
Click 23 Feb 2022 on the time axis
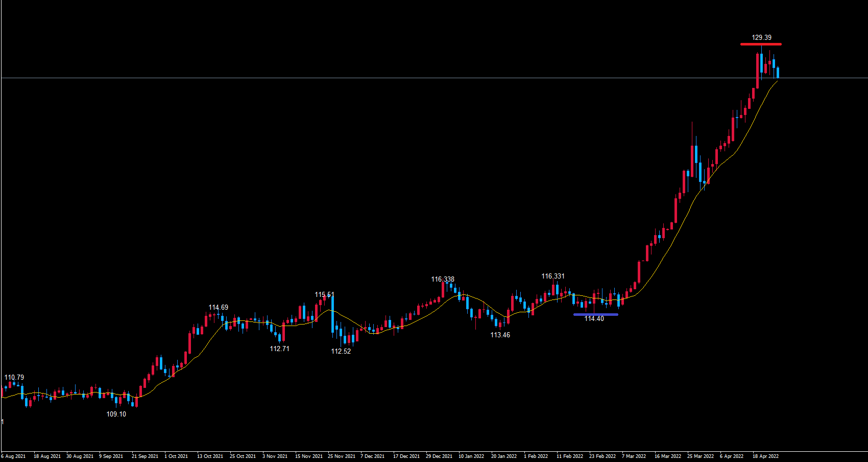(x=602, y=456)
